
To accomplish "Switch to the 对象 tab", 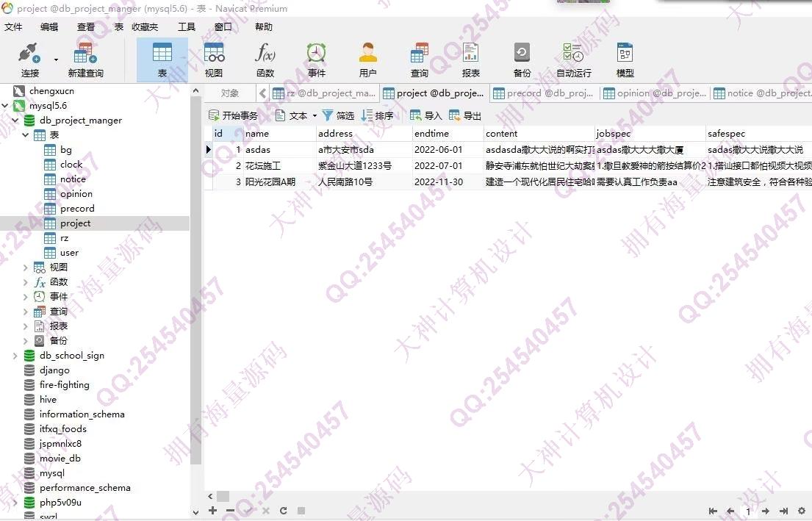I will [229, 93].
